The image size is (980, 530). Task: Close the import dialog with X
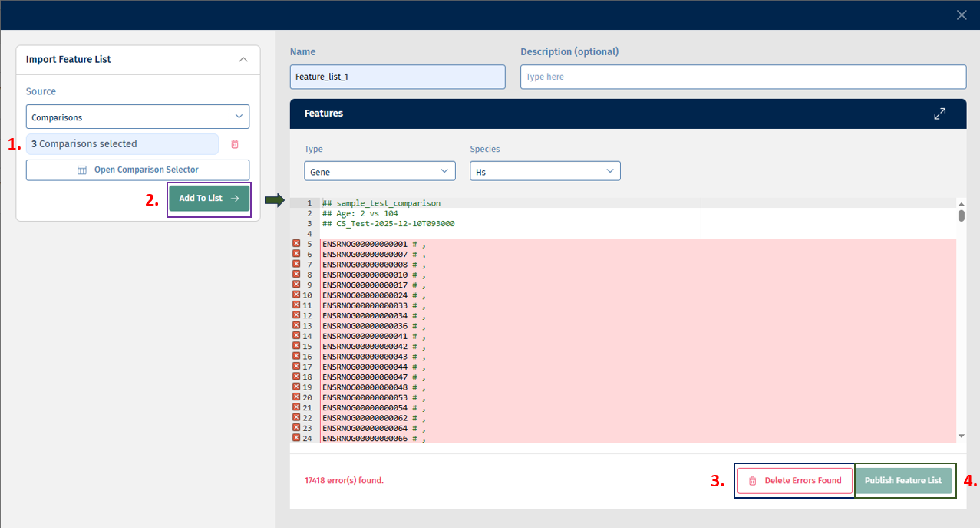[x=961, y=15]
